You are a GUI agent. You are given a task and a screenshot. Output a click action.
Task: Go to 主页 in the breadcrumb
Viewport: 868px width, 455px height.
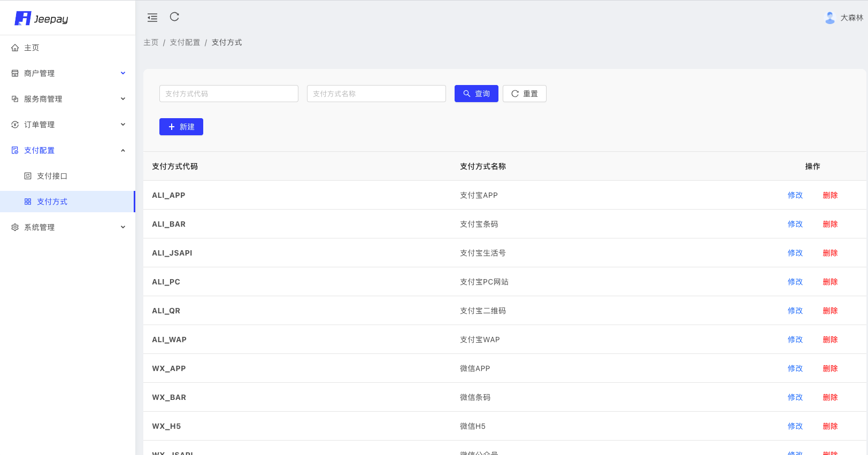point(151,42)
